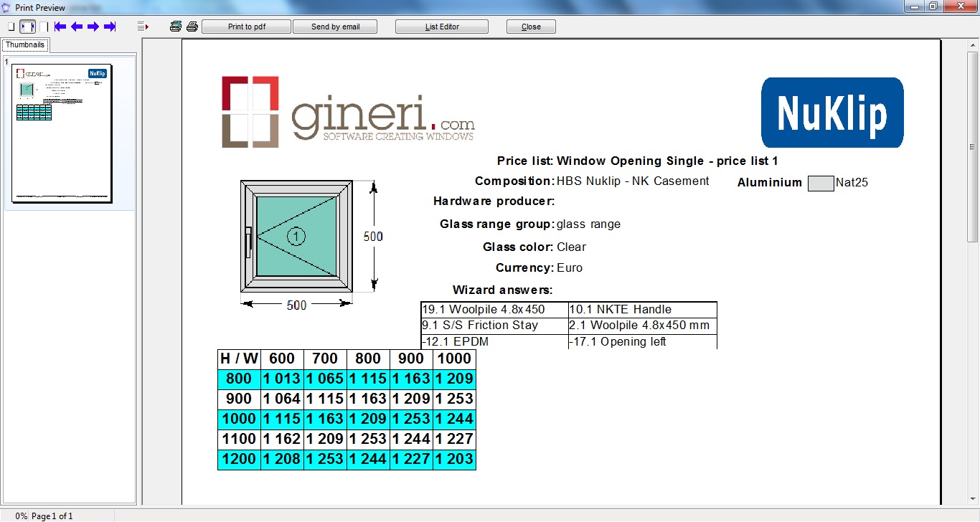The height and width of the screenshot is (522, 980).
Task: Go to the first page arrow
Action: [60, 27]
